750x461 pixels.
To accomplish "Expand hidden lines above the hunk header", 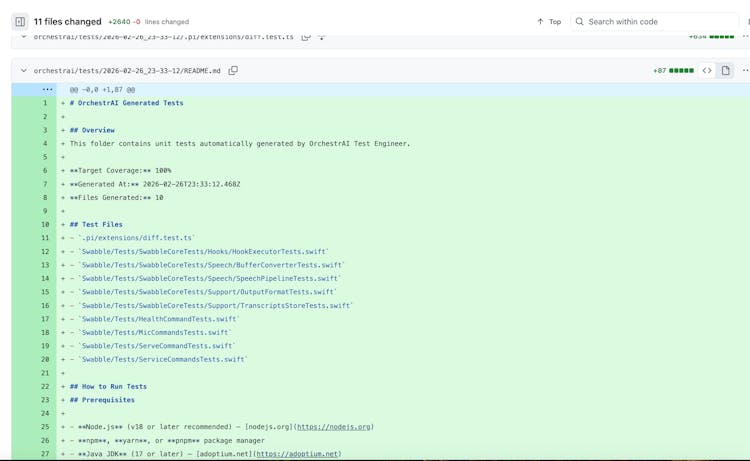I will pyautogui.click(x=47, y=89).
